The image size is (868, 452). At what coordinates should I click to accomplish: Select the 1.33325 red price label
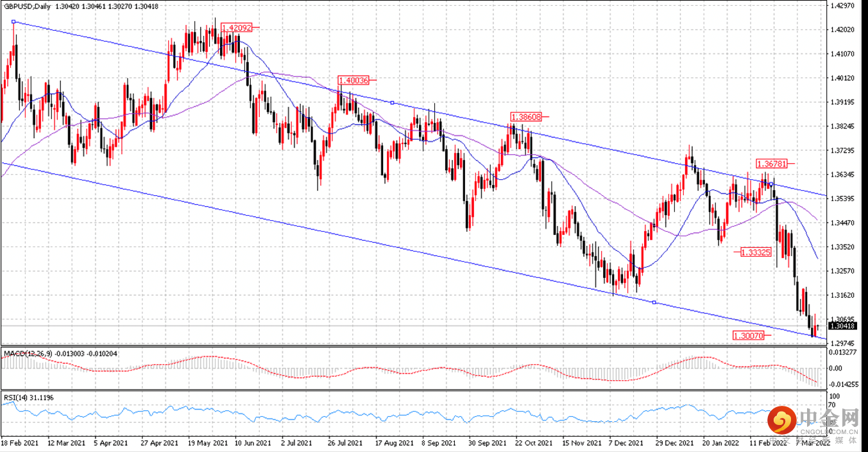(755, 252)
